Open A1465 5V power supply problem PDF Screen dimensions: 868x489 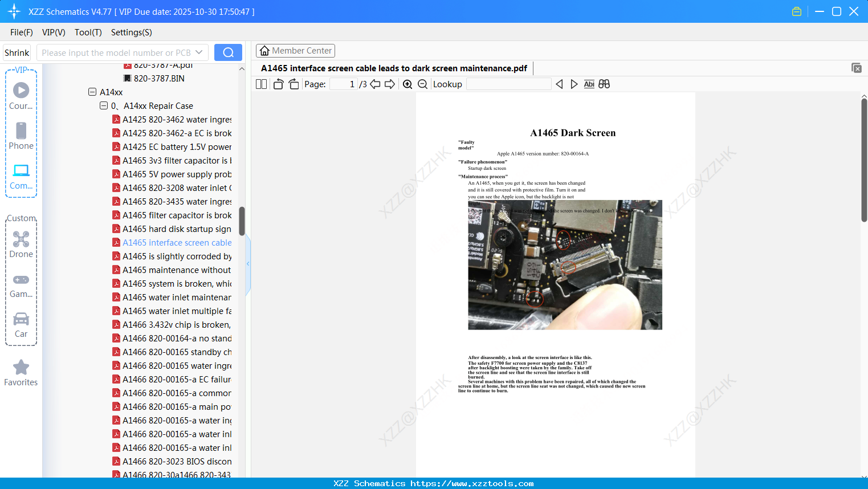coord(172,174)
